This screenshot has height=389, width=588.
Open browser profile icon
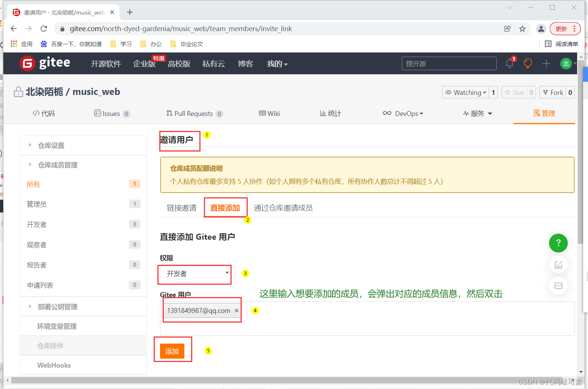541,29
